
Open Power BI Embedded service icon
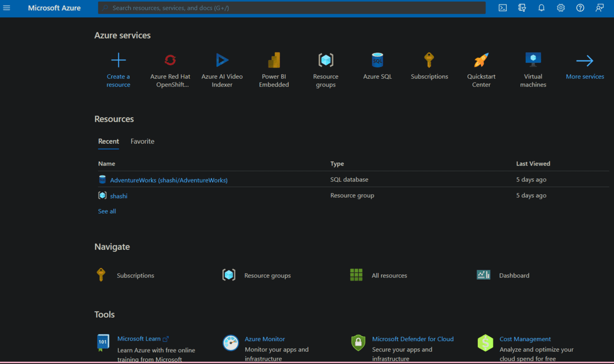274,60
